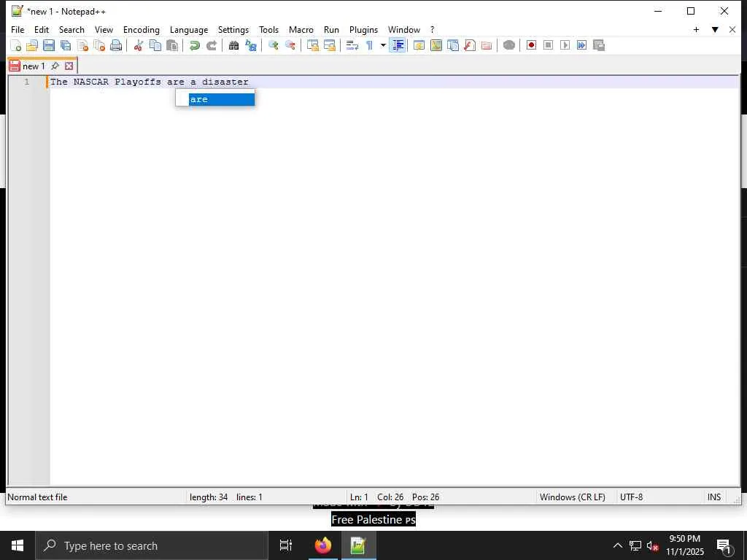
Task: Cut selection with the scissors icon
Action: (x=138, y=45)
